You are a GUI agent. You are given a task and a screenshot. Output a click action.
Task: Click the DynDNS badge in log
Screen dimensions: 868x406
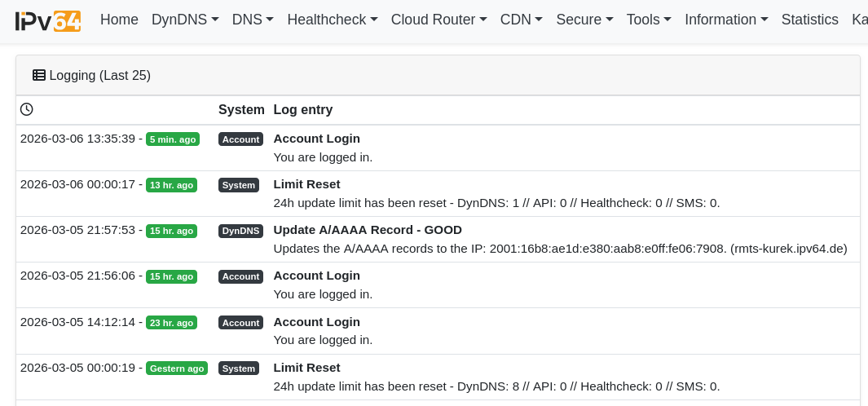point(240,231)
